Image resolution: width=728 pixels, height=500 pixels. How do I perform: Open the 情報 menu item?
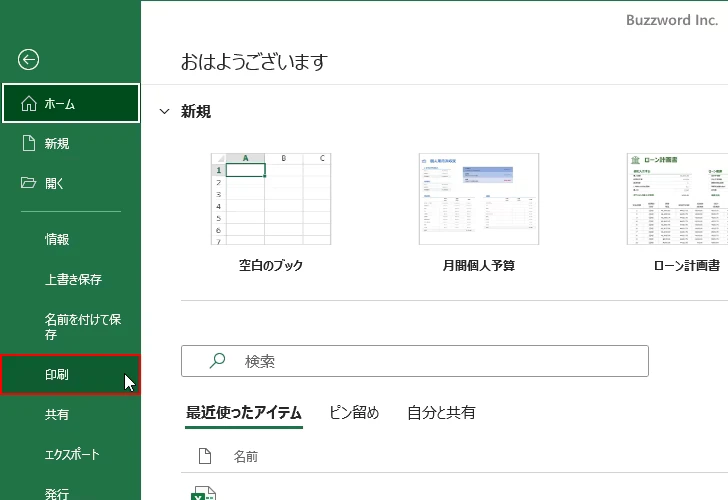pos(71,239)
